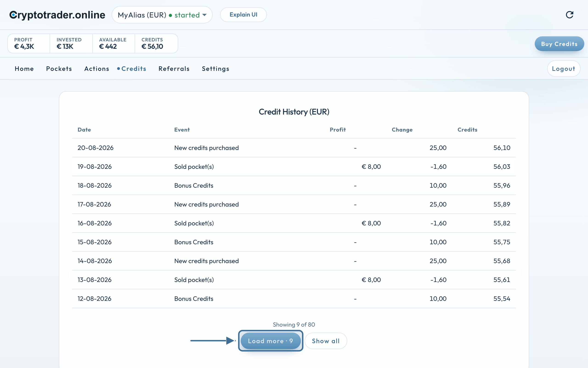This screenshot has width=588, height=368.
Task: Click Bonus Credits event on 18-08-2026 row
Action: [x=194, y=185]
